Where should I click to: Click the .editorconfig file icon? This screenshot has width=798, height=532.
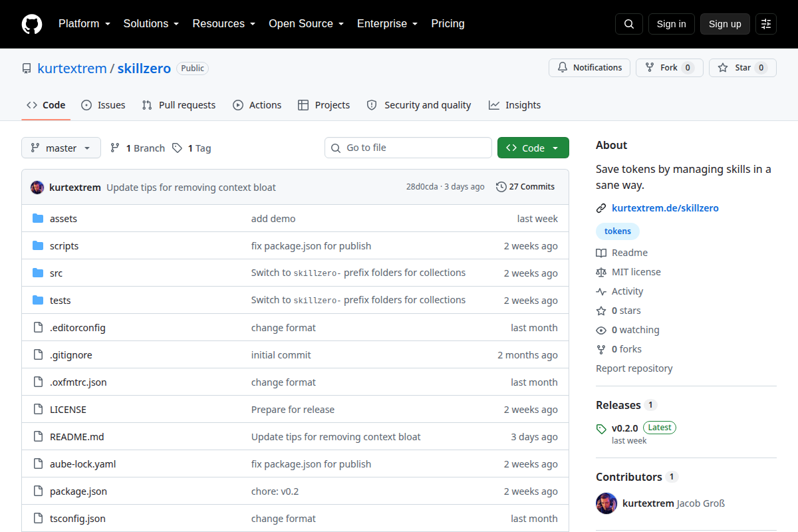[38, 328]
